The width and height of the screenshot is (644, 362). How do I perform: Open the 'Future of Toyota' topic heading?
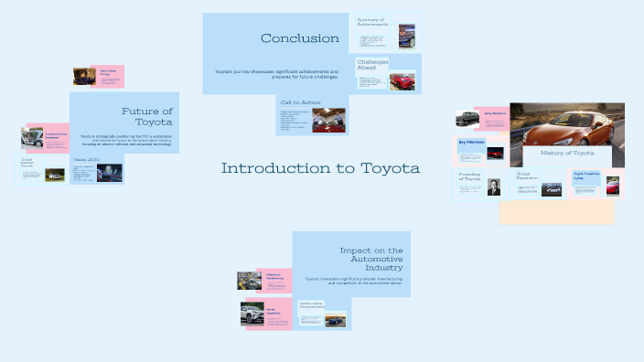point(147,117)
